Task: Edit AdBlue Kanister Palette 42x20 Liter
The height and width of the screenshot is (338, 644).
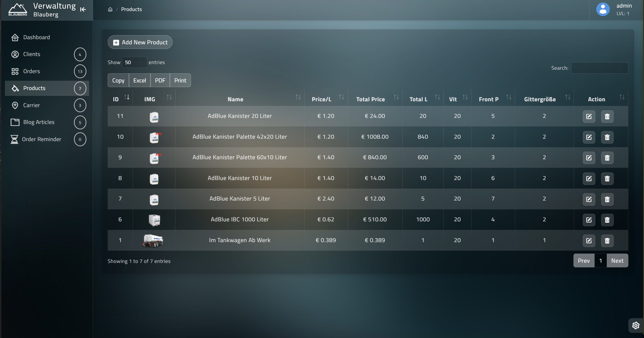Action: click(589, 137)
